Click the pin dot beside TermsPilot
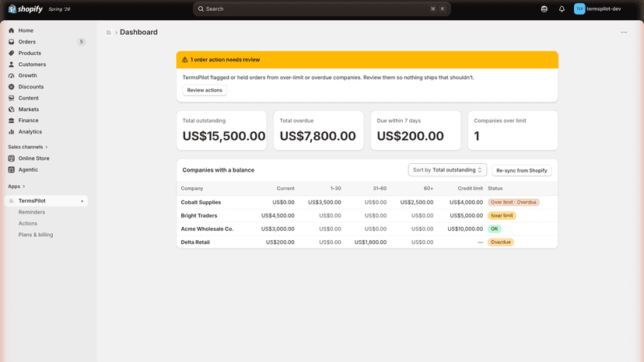The height and width of the screenshot is (362, 644). click(x=82, y=201)
